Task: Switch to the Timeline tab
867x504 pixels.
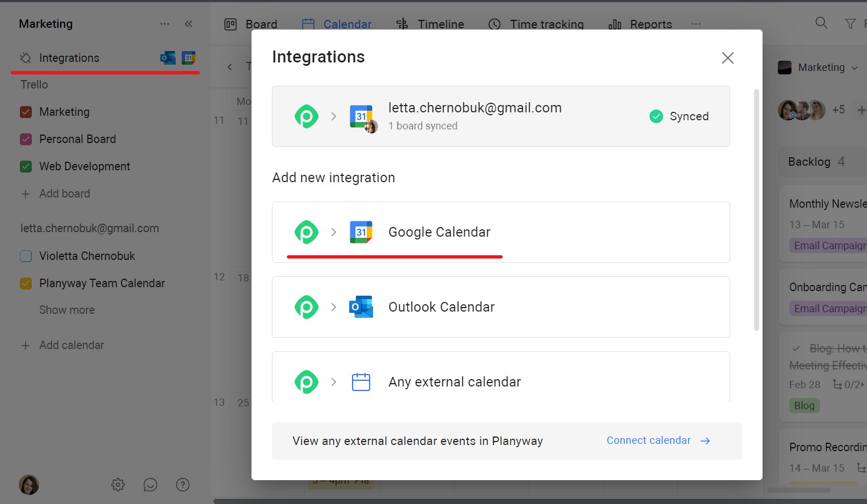Action: click(x=430, y=24)
